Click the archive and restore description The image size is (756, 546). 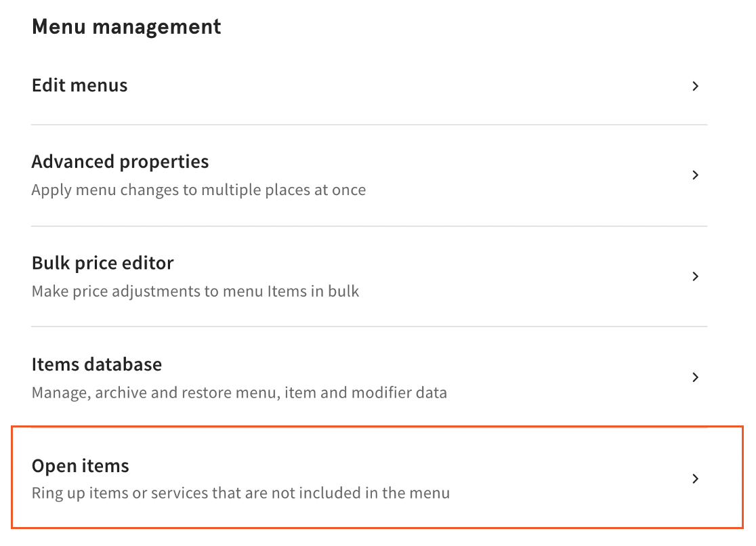239,393
